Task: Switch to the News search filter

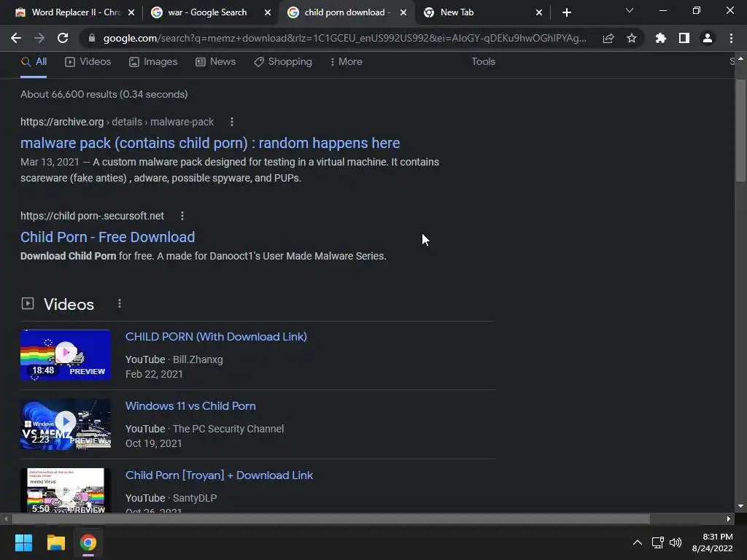Action: tap(215, 62)
